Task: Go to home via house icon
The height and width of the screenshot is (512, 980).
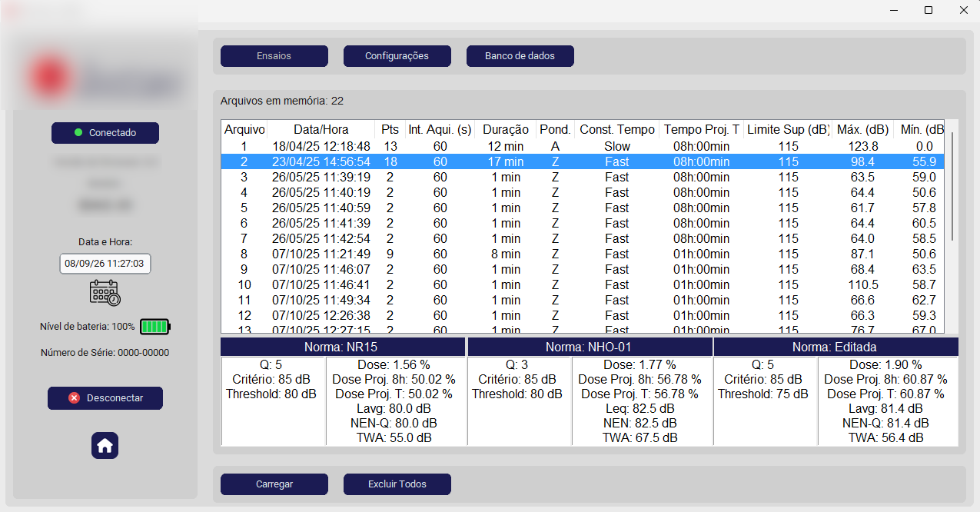Action: [105, 445]
